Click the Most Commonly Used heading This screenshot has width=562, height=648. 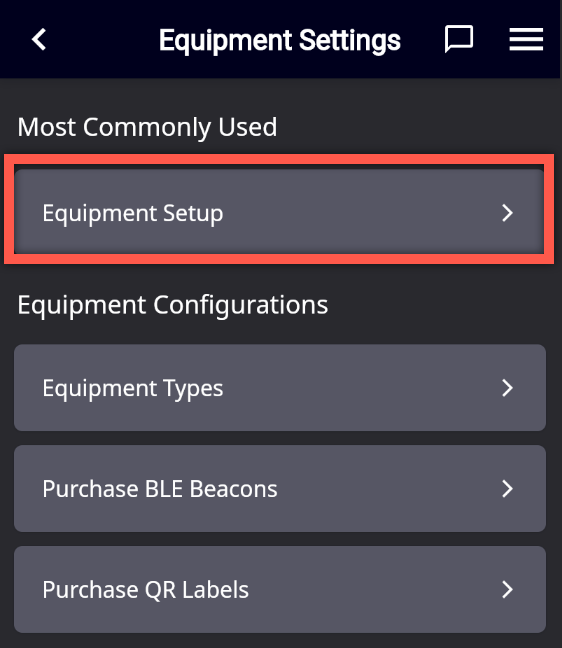click(x=147, y=127)
